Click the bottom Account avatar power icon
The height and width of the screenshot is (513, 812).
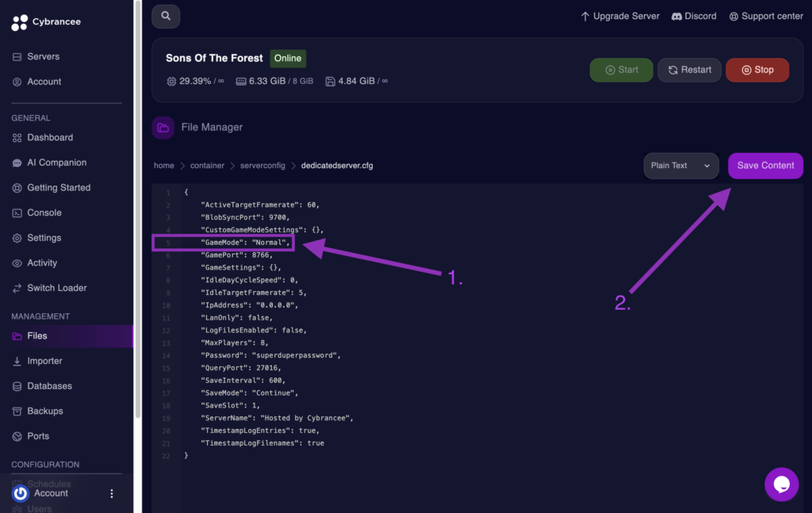pyautogui.click(x=20, y=493)
